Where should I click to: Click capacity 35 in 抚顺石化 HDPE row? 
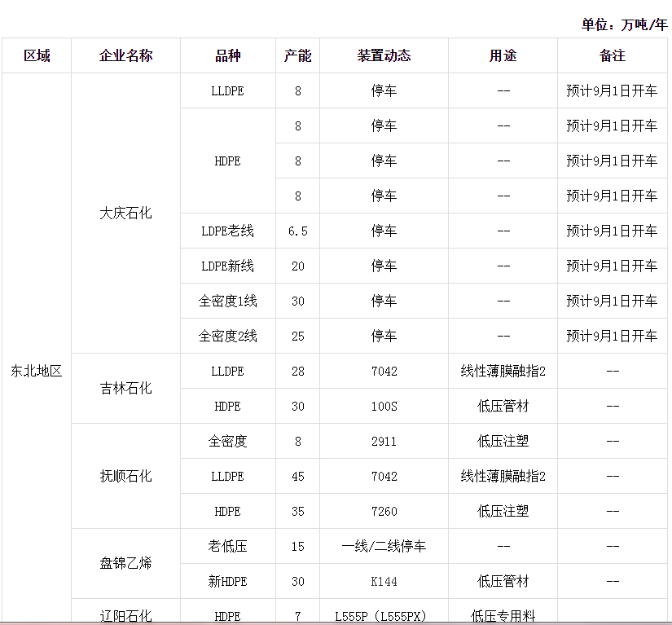(298, 512)
